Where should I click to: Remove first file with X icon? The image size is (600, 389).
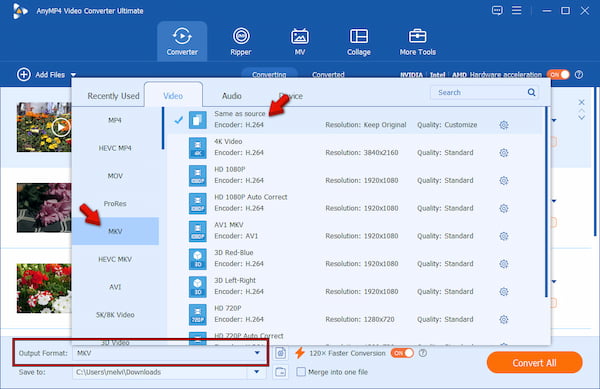click(x=581, y=102)
